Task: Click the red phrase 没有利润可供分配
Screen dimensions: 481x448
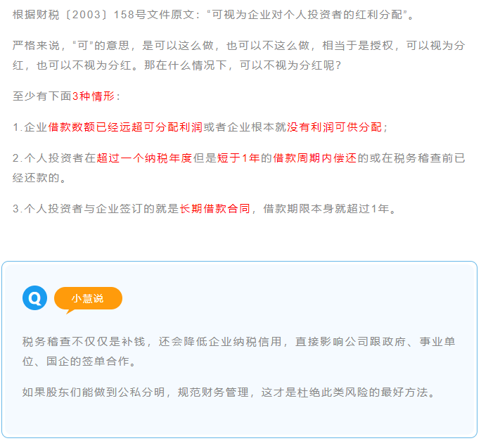Action: point(334,127)
